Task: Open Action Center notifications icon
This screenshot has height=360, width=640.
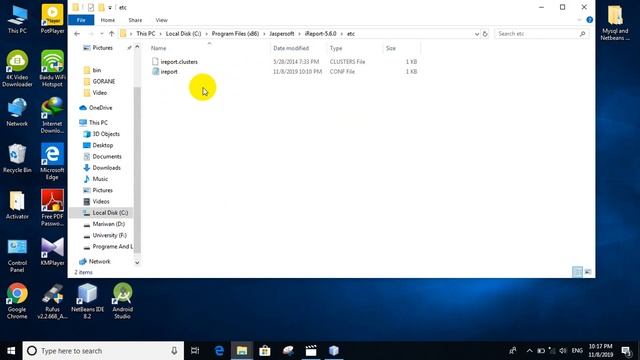Action: point(626,351)
